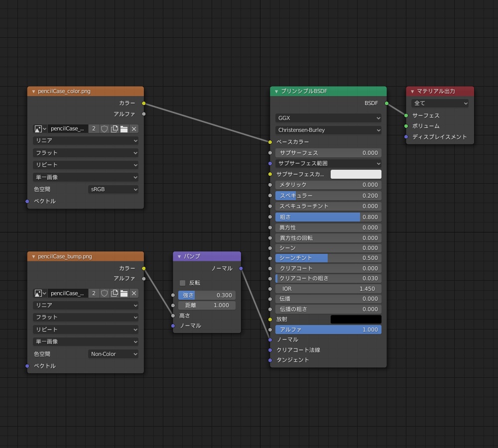This screenshot has width=498, height=448.
Task: Click カラー output socket of pencilCase_color.png
Action: [144, 103]
